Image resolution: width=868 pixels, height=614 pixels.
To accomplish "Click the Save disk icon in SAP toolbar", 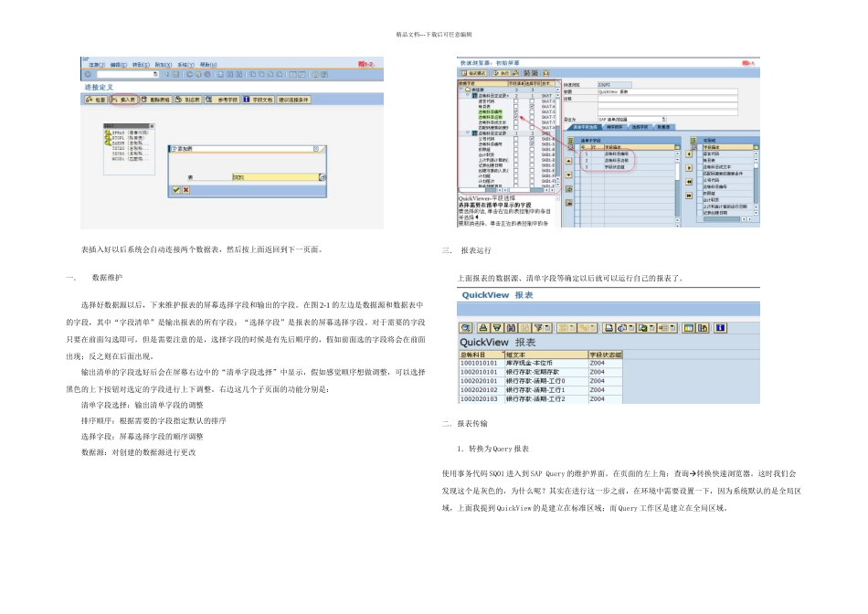I will pos(175,74).
